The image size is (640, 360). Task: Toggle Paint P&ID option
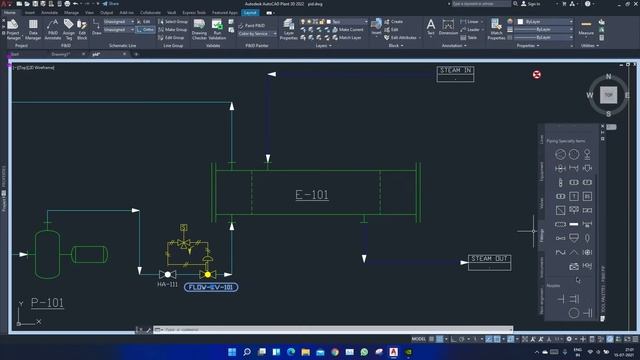coord(251,25)
